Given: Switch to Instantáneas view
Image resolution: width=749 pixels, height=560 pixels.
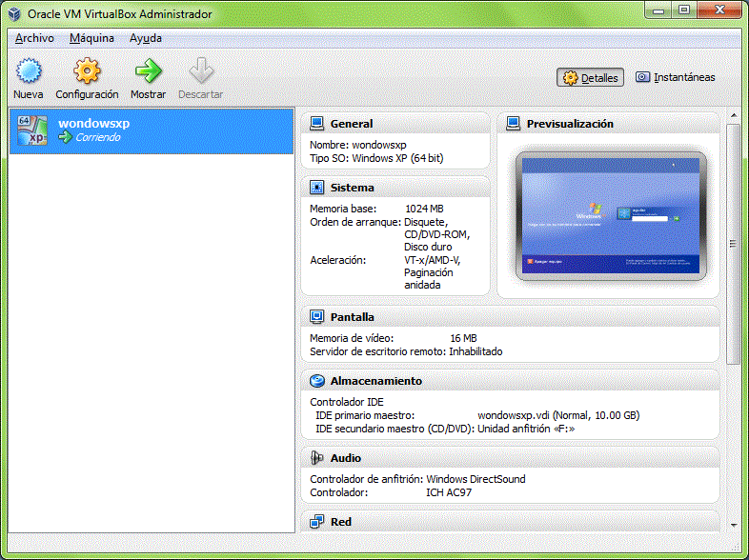Looking at the screenshot, I should point(675,77).
